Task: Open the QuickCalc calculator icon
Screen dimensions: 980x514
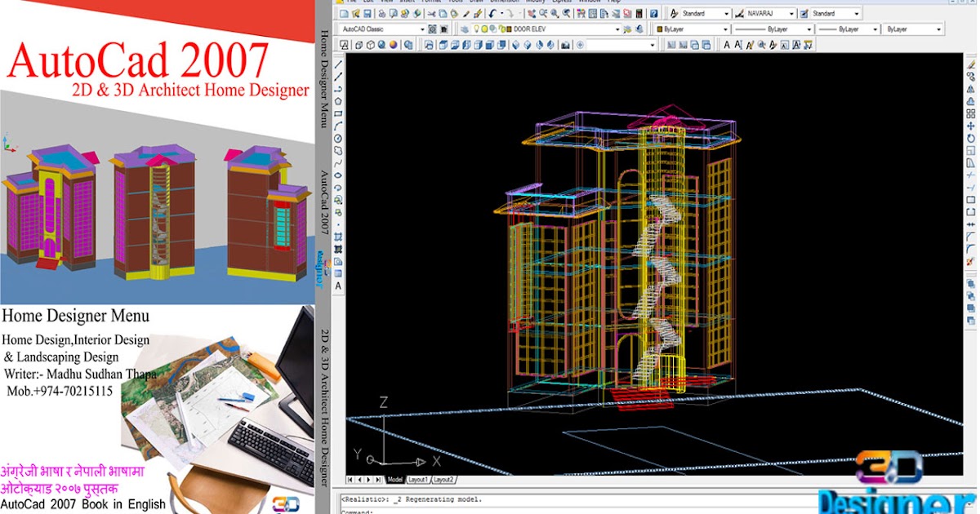Action: pyautogui.click(x=639, y=14)
